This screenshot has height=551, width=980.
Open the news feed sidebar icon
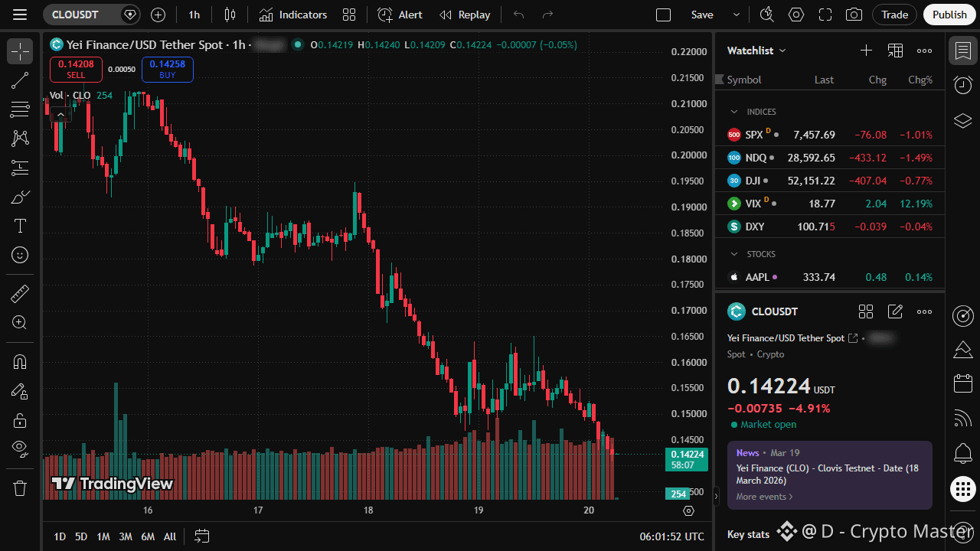click(x=963, y=419)
